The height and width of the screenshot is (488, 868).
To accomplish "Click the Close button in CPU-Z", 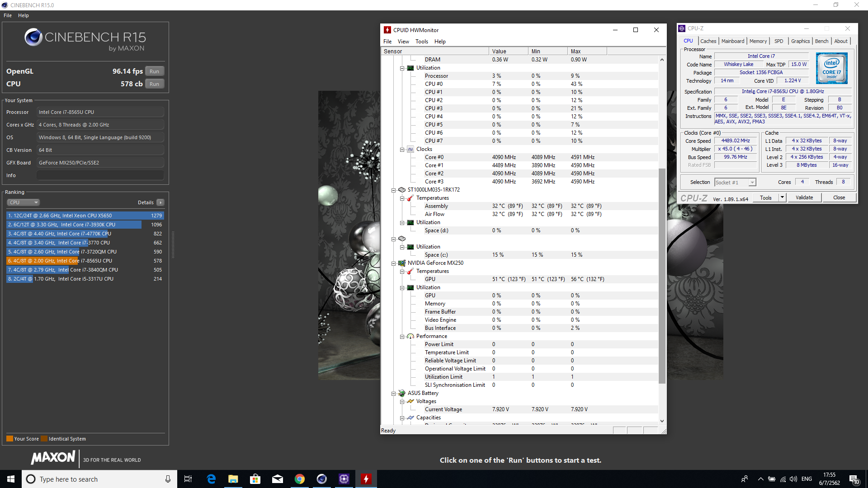I will point(839,197).
